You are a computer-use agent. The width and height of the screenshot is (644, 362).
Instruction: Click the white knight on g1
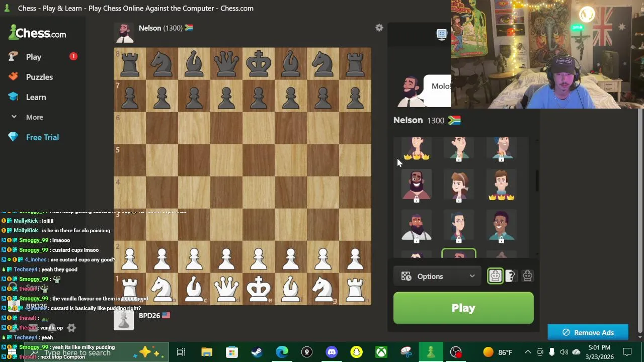tap(323, 289)
